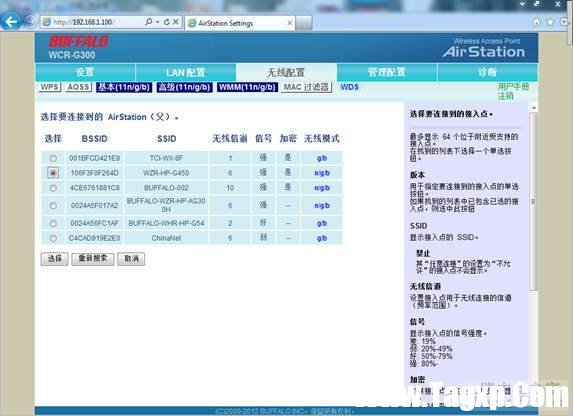Click the browser back arrow button

tap(11, 21)
